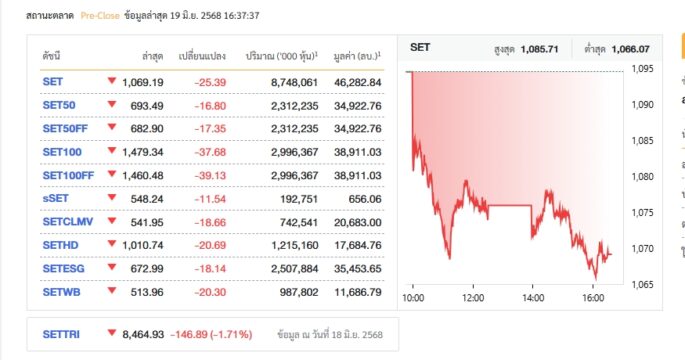
Task: Open the SET50FF index link
Action: pyautogui.click(x=65, y=128)
